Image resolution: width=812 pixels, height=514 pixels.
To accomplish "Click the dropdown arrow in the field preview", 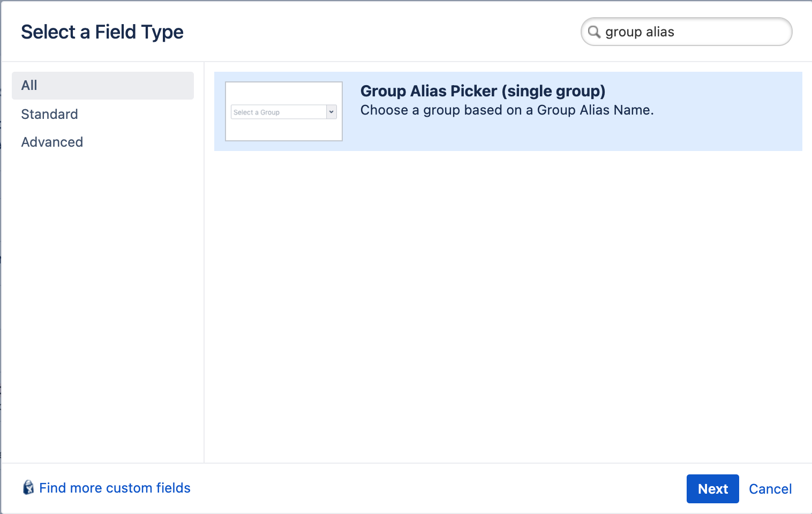I will point(331,112).
